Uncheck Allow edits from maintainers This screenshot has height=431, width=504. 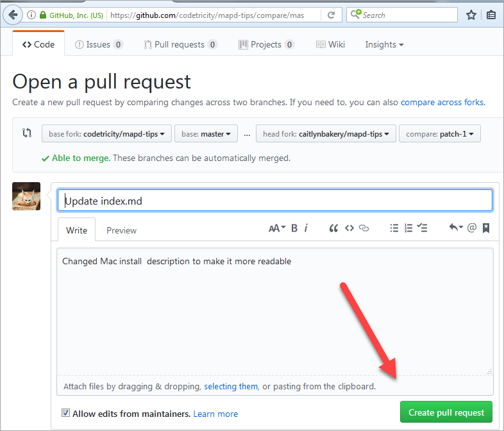click(x=65, y=412)
